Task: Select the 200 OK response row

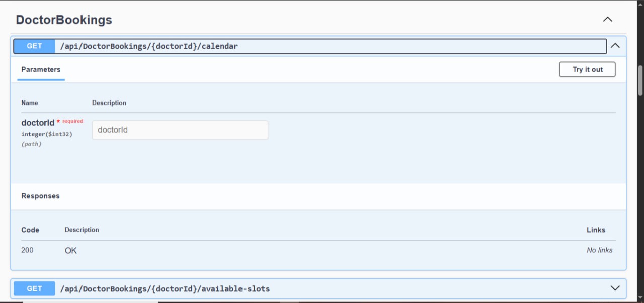Action: tap(70, 250)
